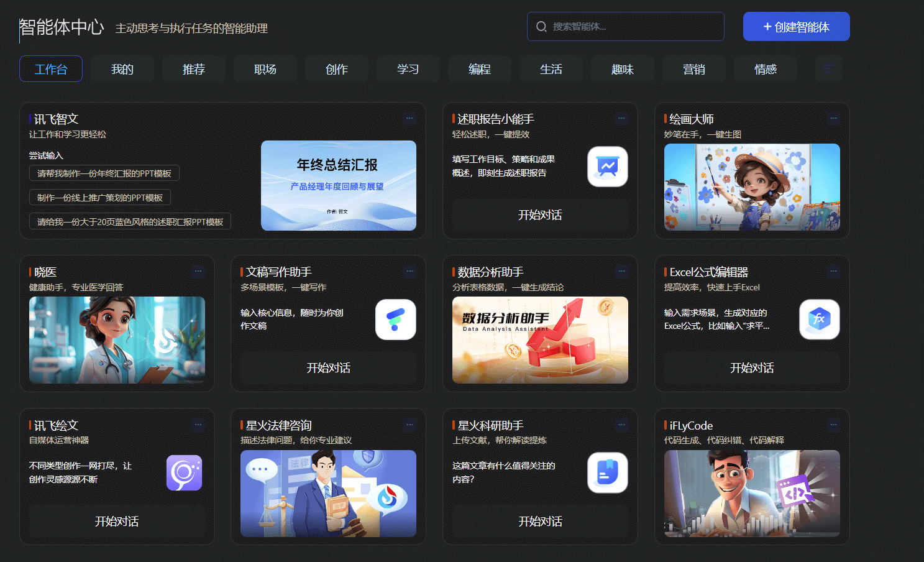Switch to the 推荐 tab
The image size is (924, 562).
[x=194, y=69]
